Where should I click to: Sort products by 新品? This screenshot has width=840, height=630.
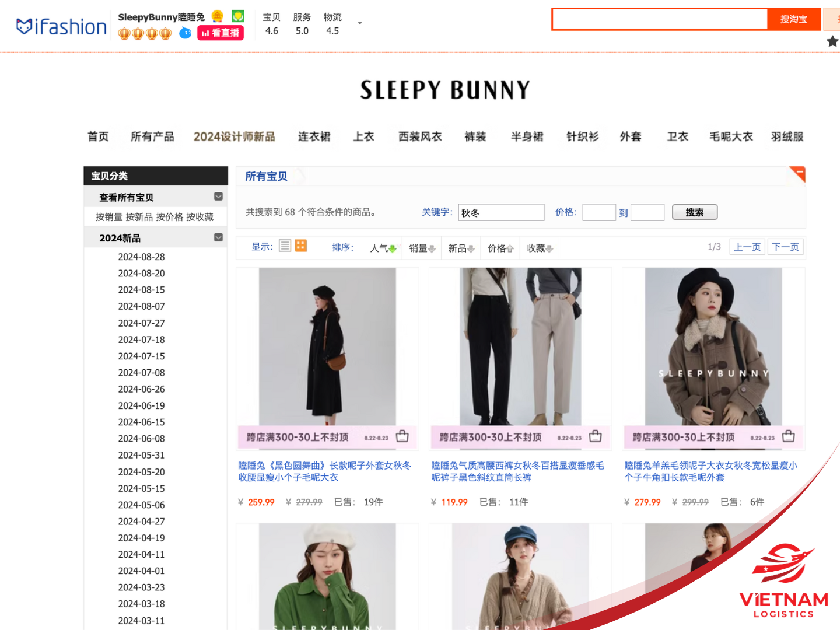point(461,248)
